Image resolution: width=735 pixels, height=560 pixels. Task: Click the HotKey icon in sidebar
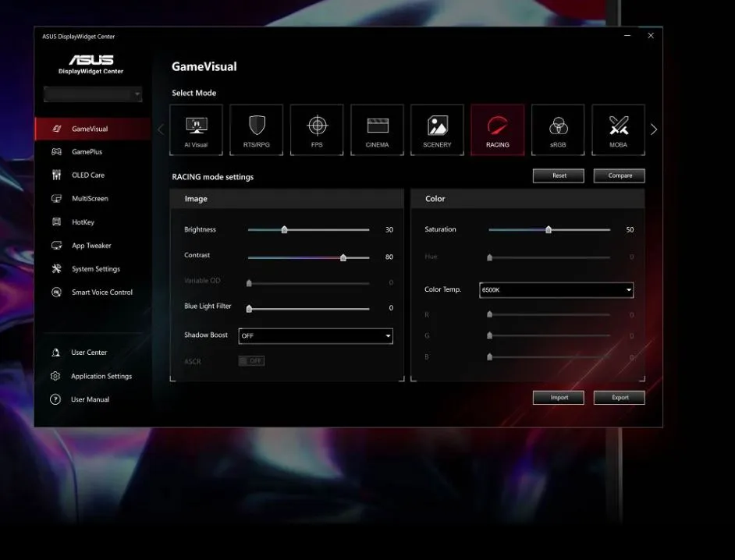(x=56, y=222)
